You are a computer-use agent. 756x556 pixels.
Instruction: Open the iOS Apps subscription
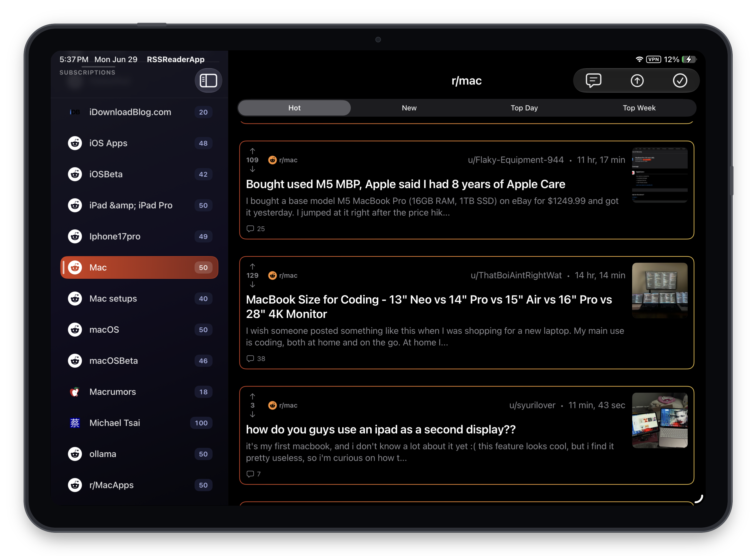[139, 143]
